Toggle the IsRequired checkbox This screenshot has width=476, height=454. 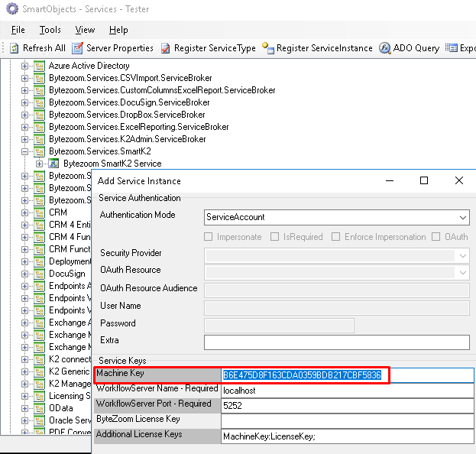click(275, 237)
